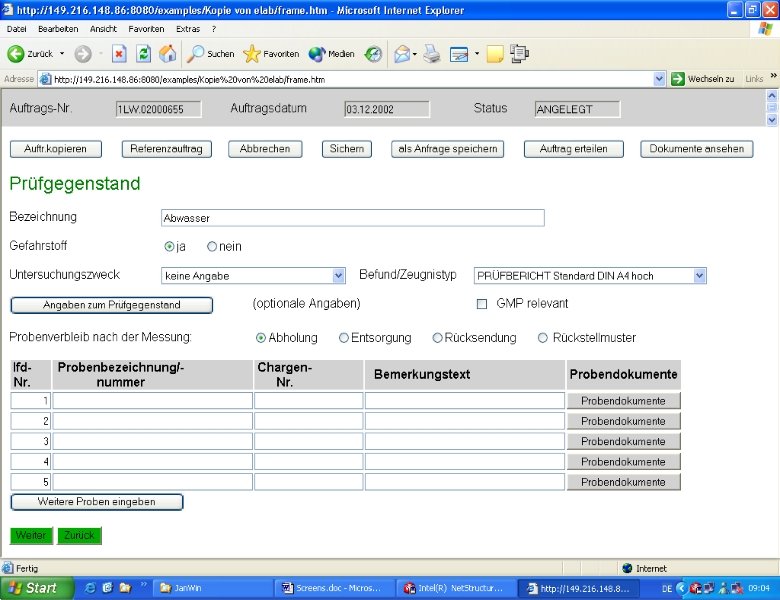Image resolution: width=780 pixels, height=600 pixels.
Task: Click the Mail envelope icon
Action: 402,54
